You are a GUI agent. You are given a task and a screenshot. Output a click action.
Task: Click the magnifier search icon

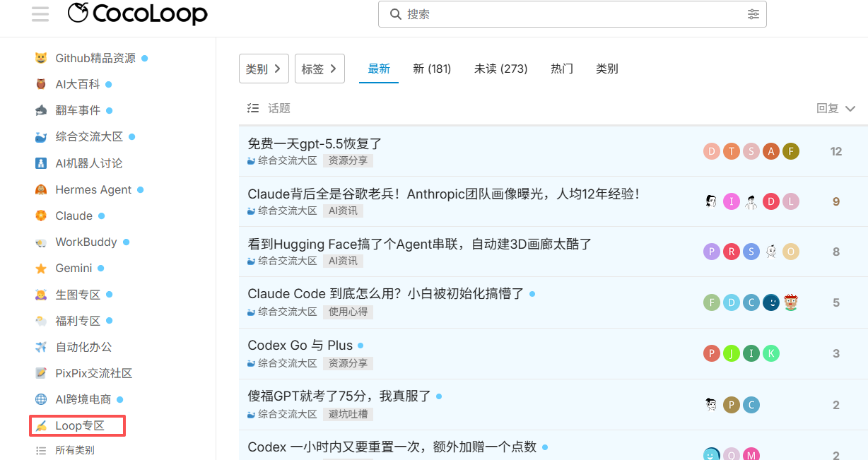[x=395, y=14]
